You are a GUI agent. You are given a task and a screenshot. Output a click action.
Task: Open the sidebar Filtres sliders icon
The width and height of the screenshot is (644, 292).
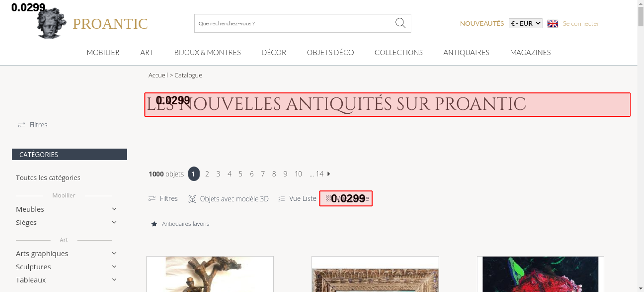(22, 125)
